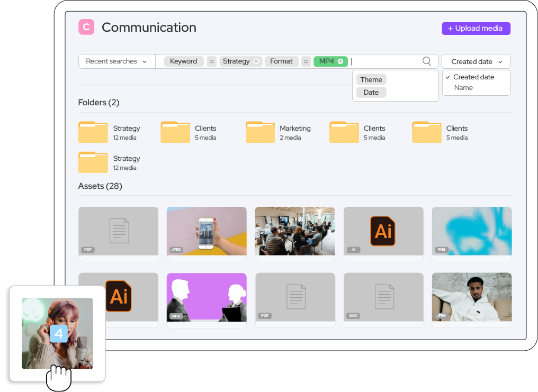The image size is (538, 392).
Task: Click the equals operator after Keyword
Action: pos(212,61)
